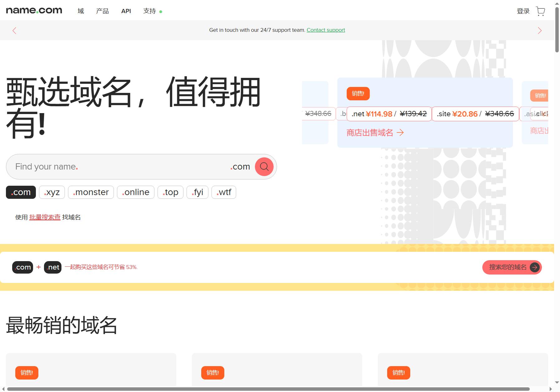Click the Contact support link
Image resolution: width=560 pixels, height=392 pixels.
pyautogui.click(x=326, y=30)
